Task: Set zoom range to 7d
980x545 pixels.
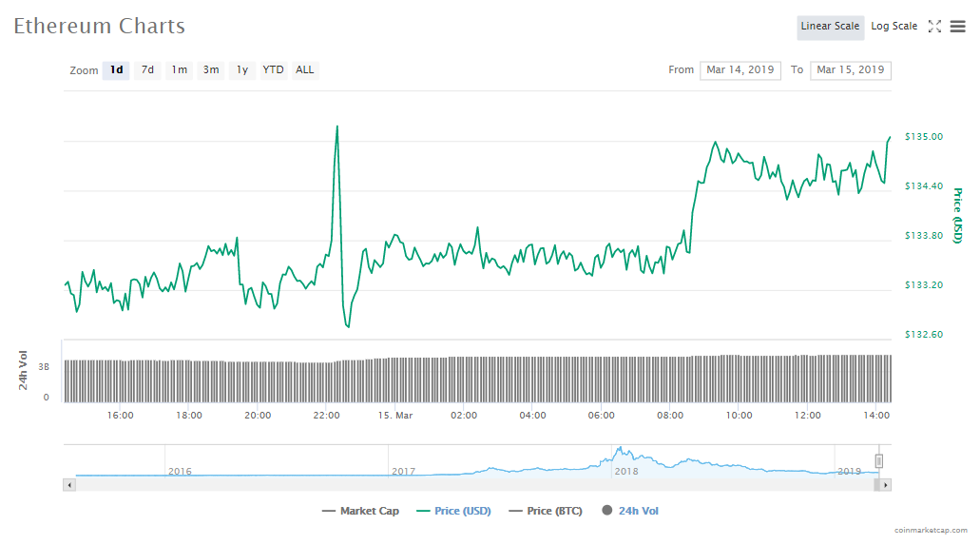Action: tap(147, 69)
